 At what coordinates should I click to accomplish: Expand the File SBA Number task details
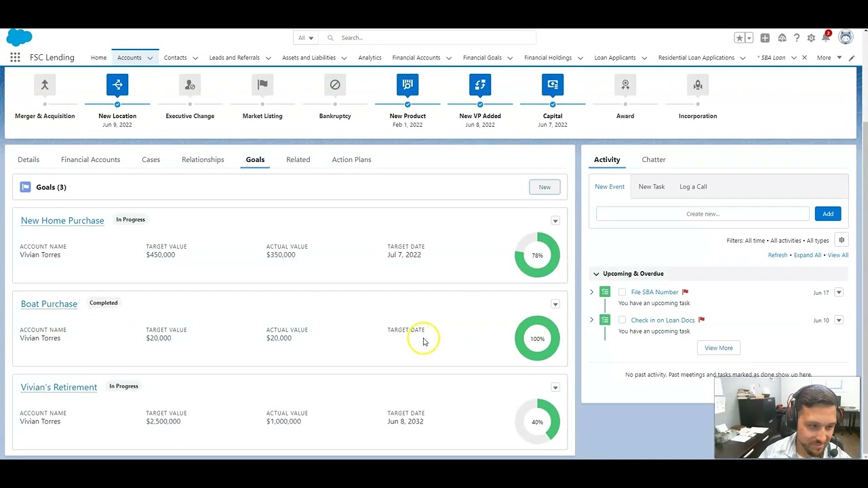[591, 292]
